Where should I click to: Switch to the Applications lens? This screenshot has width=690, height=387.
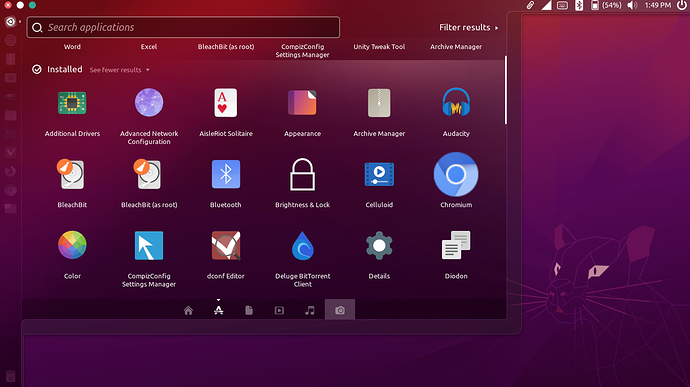pyautogui.click(x=218, y=310)
